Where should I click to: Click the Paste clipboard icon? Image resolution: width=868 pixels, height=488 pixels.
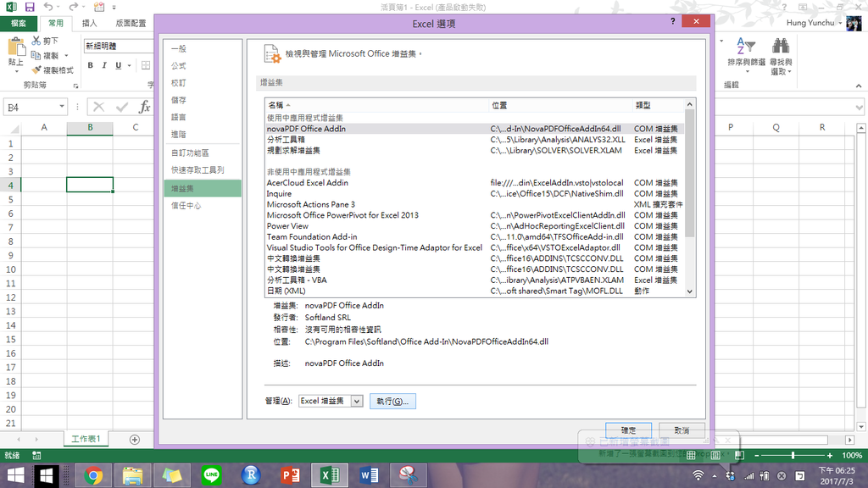pyautogui.click(x=16, y=47)
